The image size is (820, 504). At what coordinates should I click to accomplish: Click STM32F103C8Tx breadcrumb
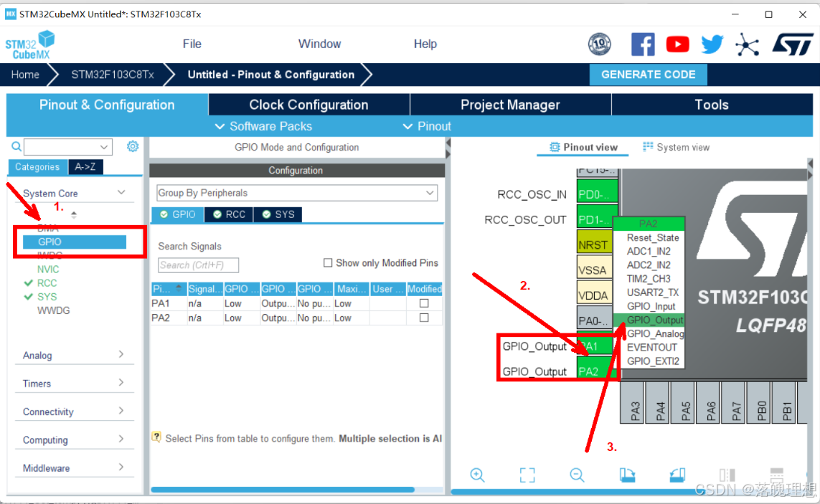tap(113, 75)
